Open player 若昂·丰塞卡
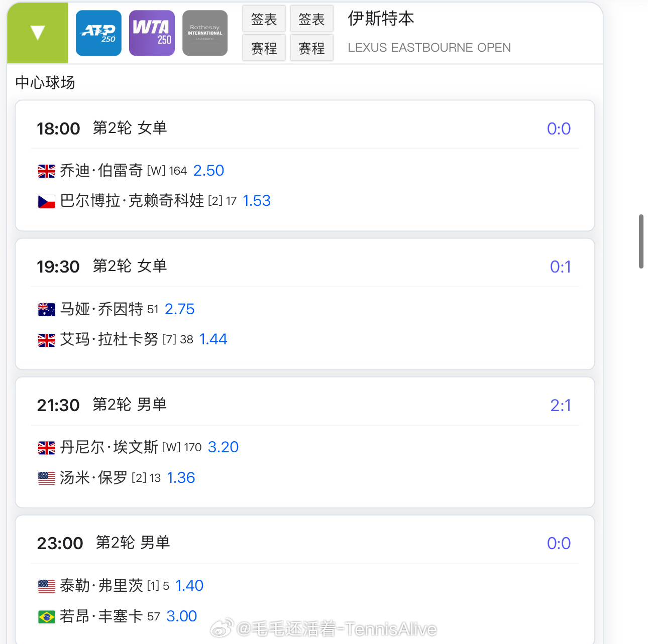Viewport: 648px width, 644px height. coord(101,616)
